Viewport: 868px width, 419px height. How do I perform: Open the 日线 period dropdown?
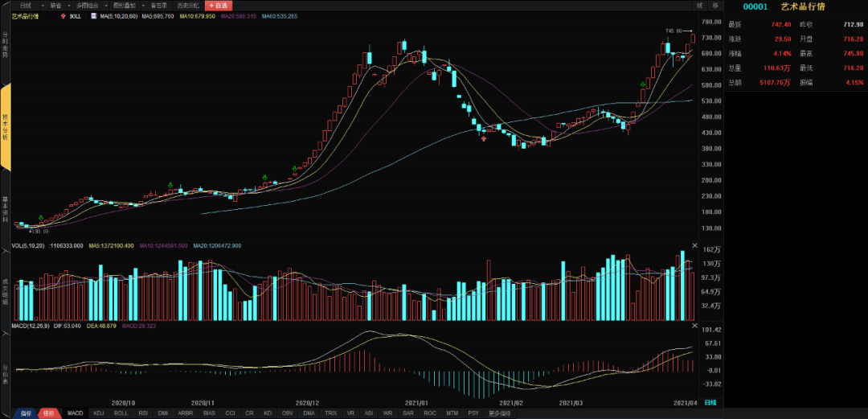click(28, 6)
